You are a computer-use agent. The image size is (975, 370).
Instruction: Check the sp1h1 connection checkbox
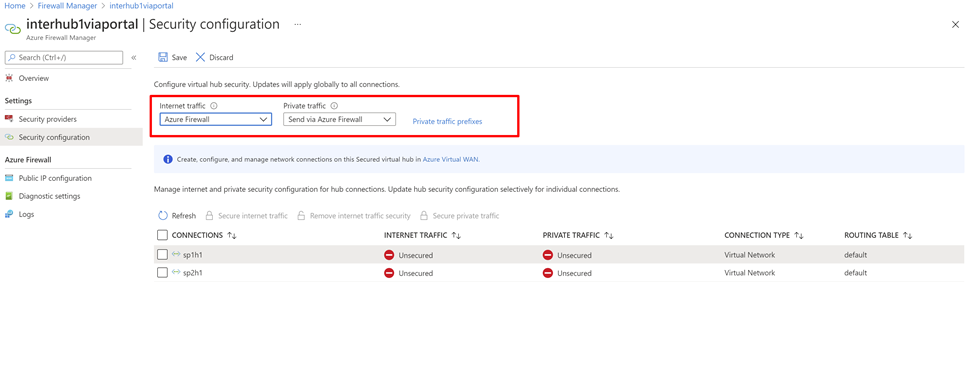coord(162,254)
